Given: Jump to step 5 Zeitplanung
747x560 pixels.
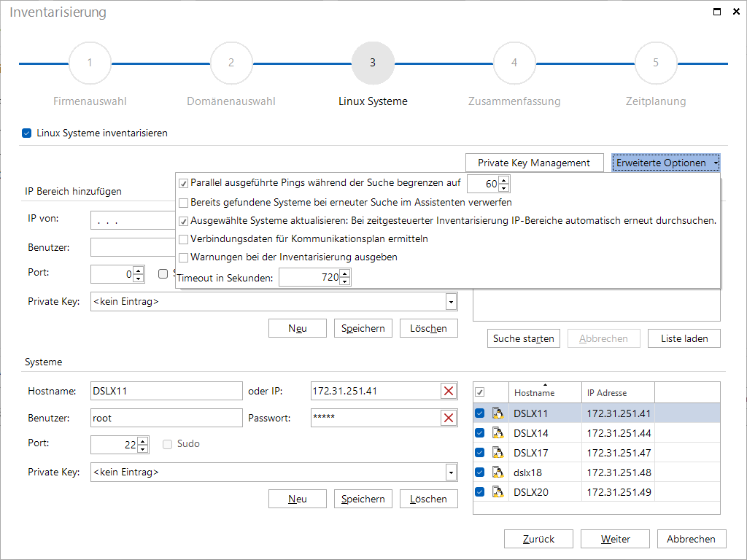Looking at the screenshot, I should 656,63.
